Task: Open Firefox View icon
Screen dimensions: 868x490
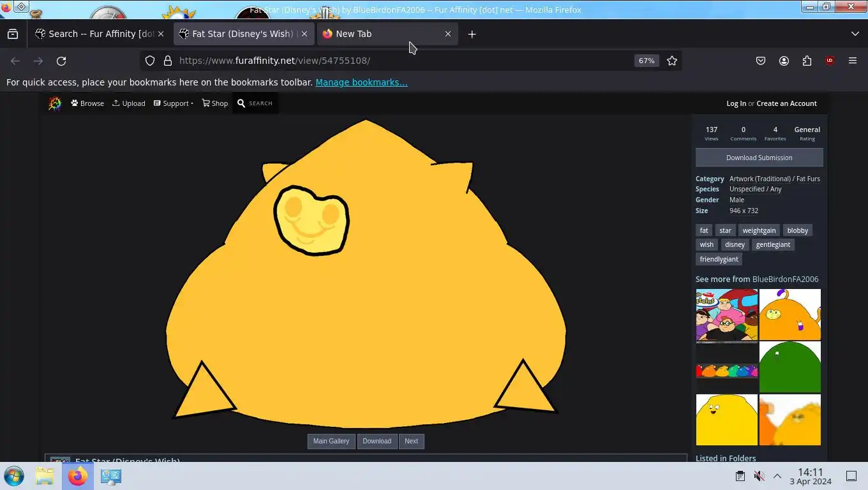Action: 13,34
